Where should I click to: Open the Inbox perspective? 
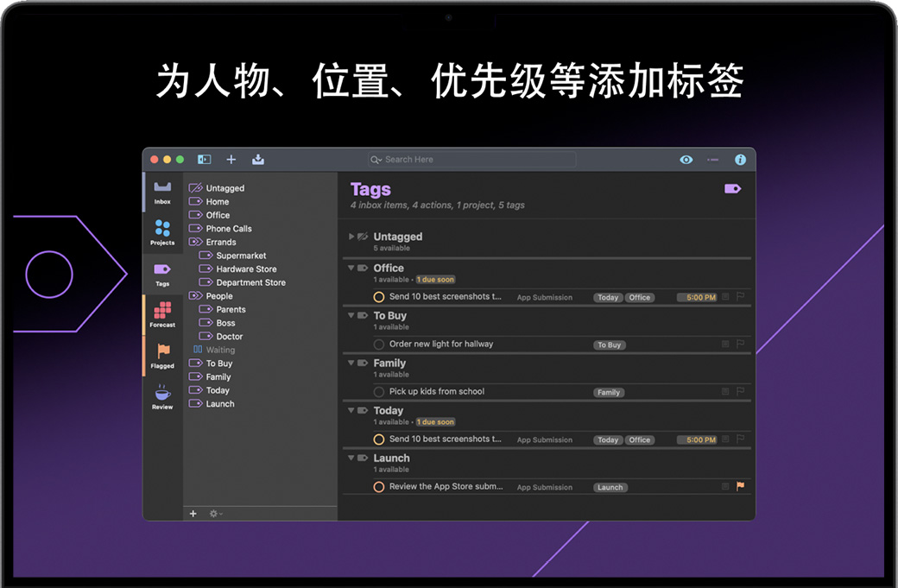coord(162,191)
